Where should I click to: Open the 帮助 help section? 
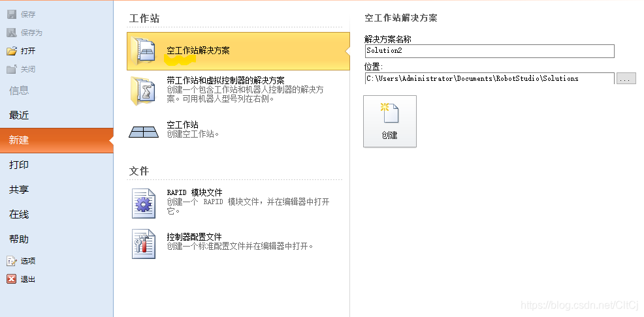19,239
